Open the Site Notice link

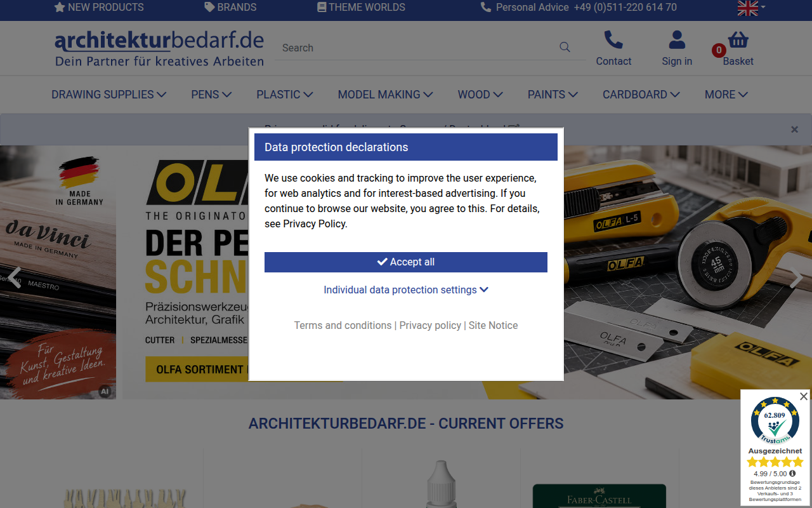[493, 325]
